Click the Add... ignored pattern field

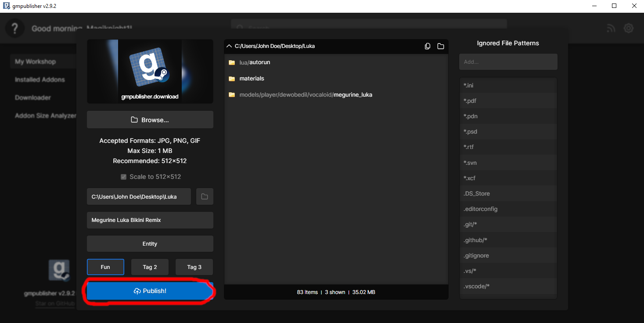(x=508, y=62)
